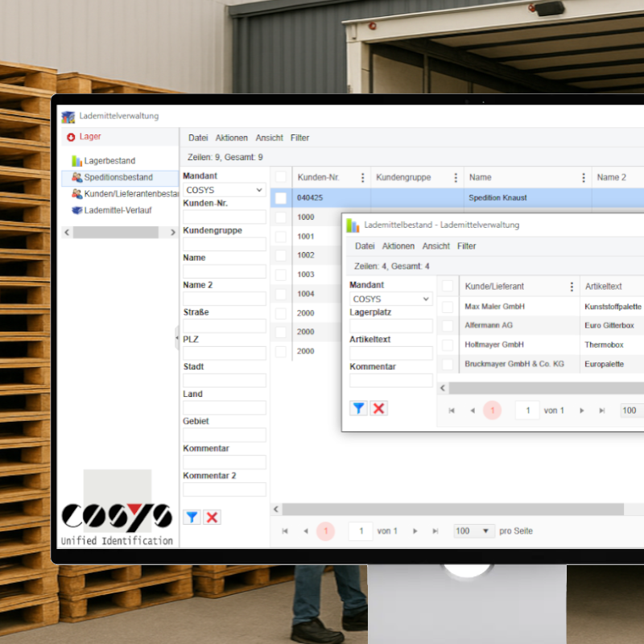The image size is (644, 644).
Task: Go to previous page in main window pager
Action: (x=306, y=531)
